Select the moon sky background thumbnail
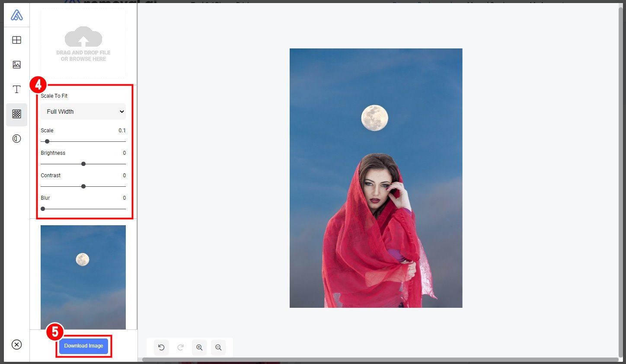The height and width of the screenshot is (364, 626). pos(83,277)
